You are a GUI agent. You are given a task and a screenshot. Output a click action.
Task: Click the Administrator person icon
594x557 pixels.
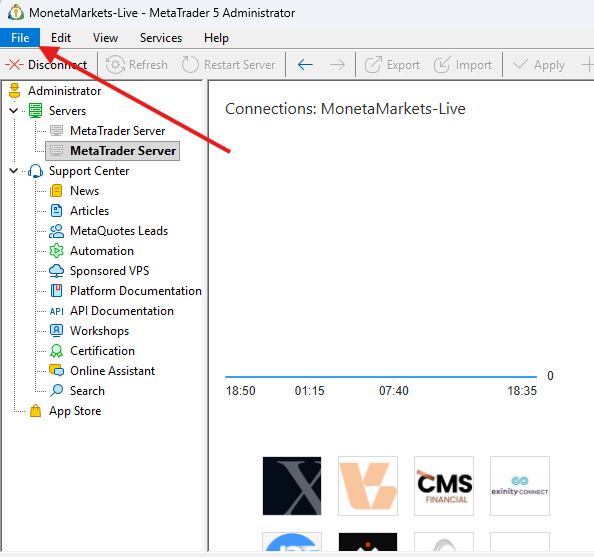pos(14,91)
